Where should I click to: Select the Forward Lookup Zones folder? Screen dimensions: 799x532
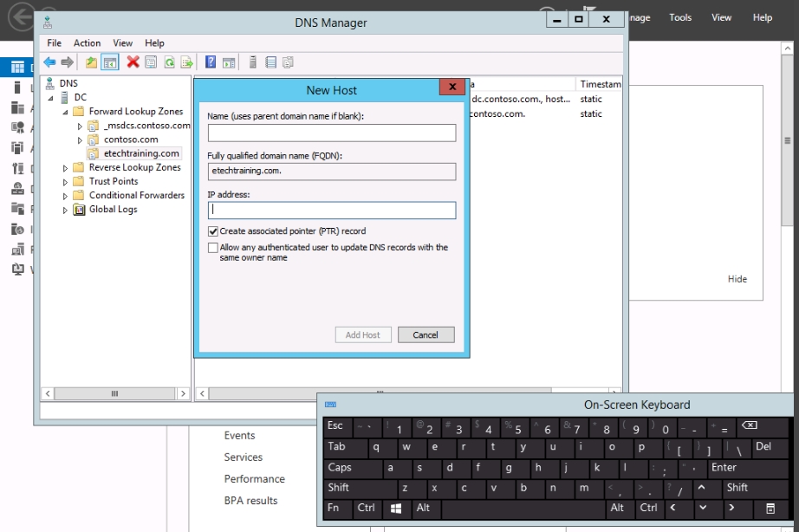[x=135, y=111]
